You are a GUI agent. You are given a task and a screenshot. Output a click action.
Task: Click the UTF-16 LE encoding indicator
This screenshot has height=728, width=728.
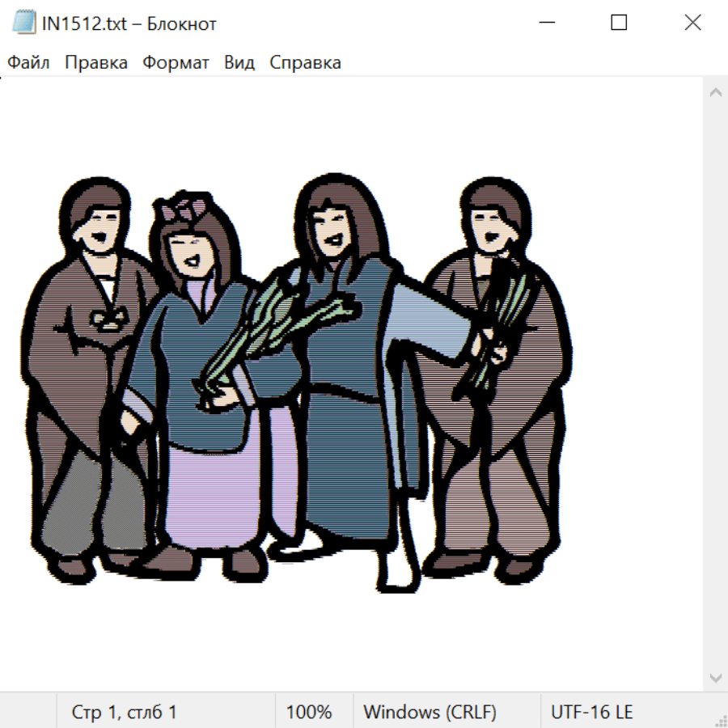(591, 712)
